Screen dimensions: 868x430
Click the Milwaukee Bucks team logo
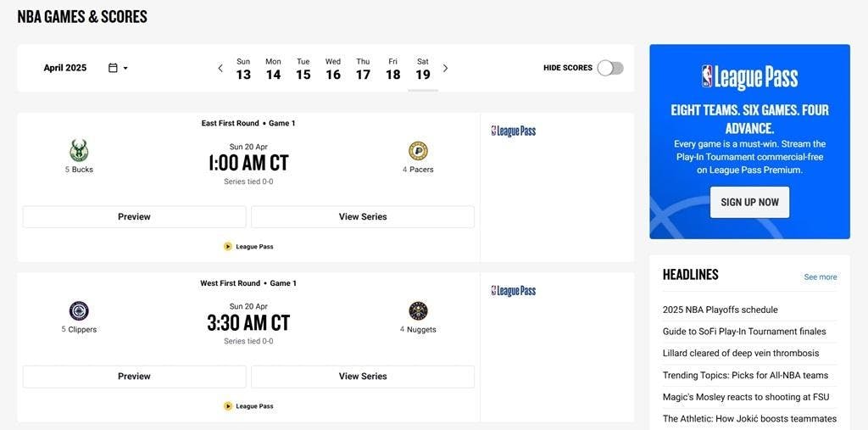(x=79, y=151)
